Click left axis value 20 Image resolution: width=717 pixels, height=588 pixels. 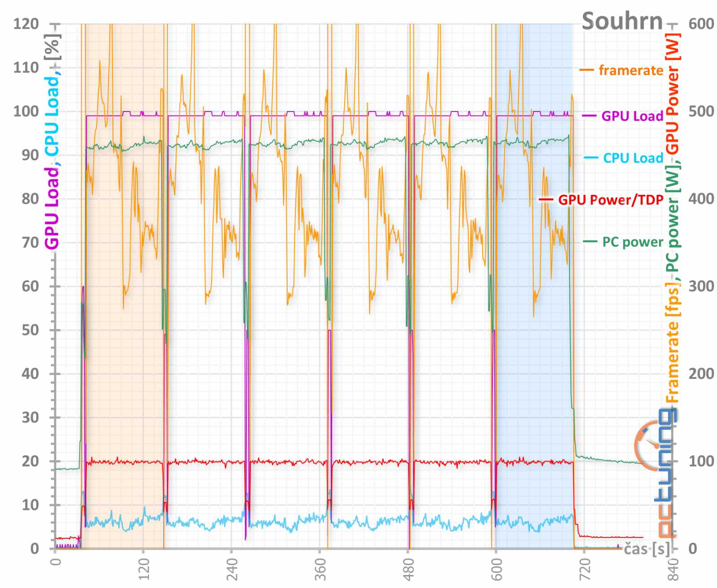30,461
